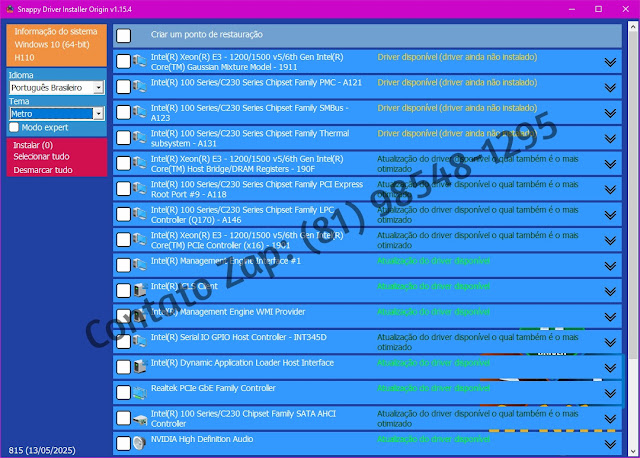Screen dimensions: 640x458
Task: Expand Host Bridge/DRAM Registers row details
Action: coord(610,164)
